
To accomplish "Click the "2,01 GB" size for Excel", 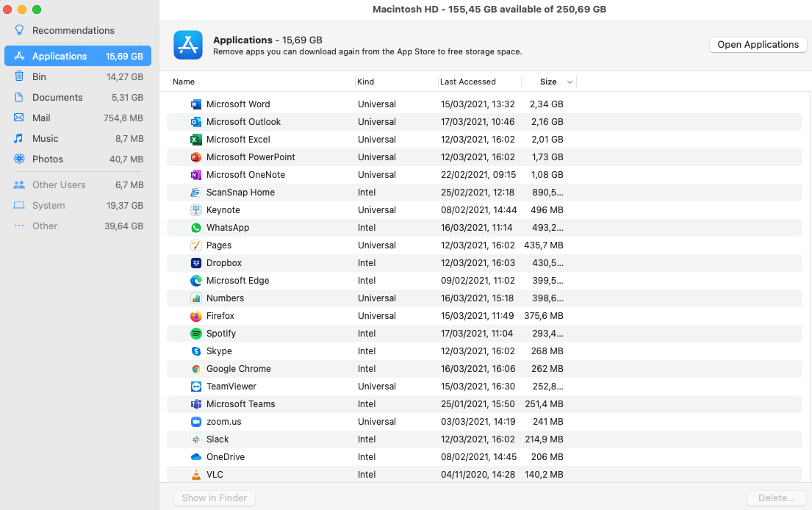I will pyautogui.click(x=547, y=140).
